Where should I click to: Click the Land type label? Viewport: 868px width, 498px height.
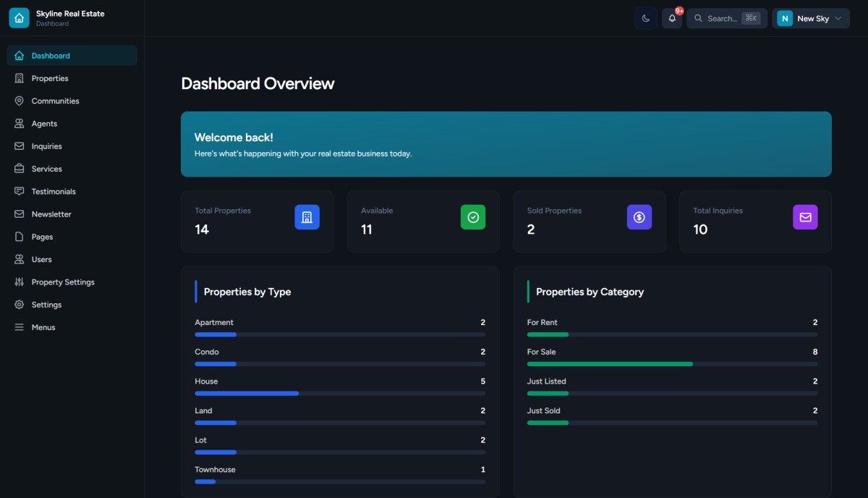203,410
